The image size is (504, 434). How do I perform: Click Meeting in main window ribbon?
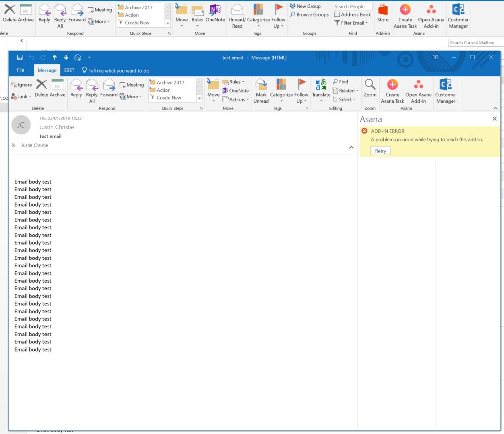[100, 10]
